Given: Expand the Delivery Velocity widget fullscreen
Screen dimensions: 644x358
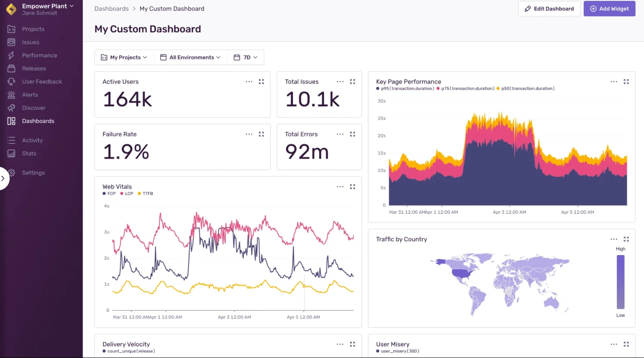Looking at the screenshot, I should 352,344.
